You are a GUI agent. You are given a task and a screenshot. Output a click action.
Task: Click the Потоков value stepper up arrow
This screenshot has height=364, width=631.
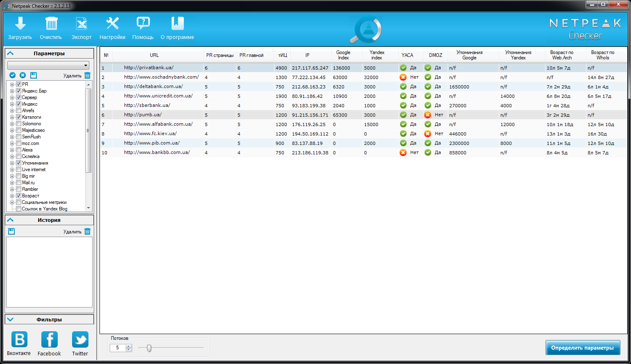tap(128, 345)
